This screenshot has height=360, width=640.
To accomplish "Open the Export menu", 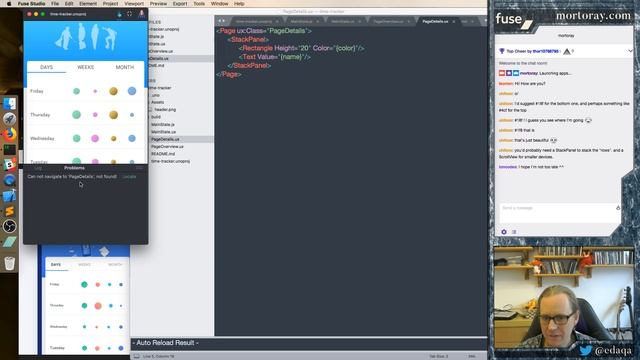I will click(x=180, y=4).
